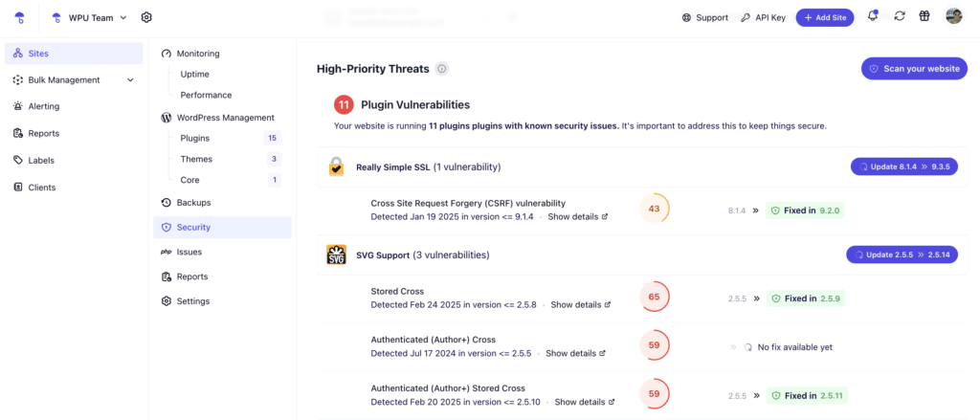This screenshot has height=420, width=980.
Task: Click the WordPress logo icon
Action: pyautogui.click(x=167, y=117)
